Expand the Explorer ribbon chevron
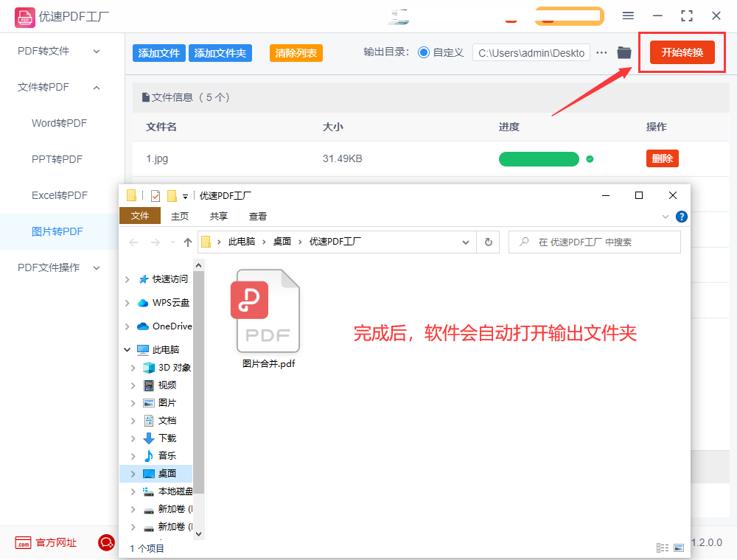Viewport: 737px width, 560px height. coord(665,217)
